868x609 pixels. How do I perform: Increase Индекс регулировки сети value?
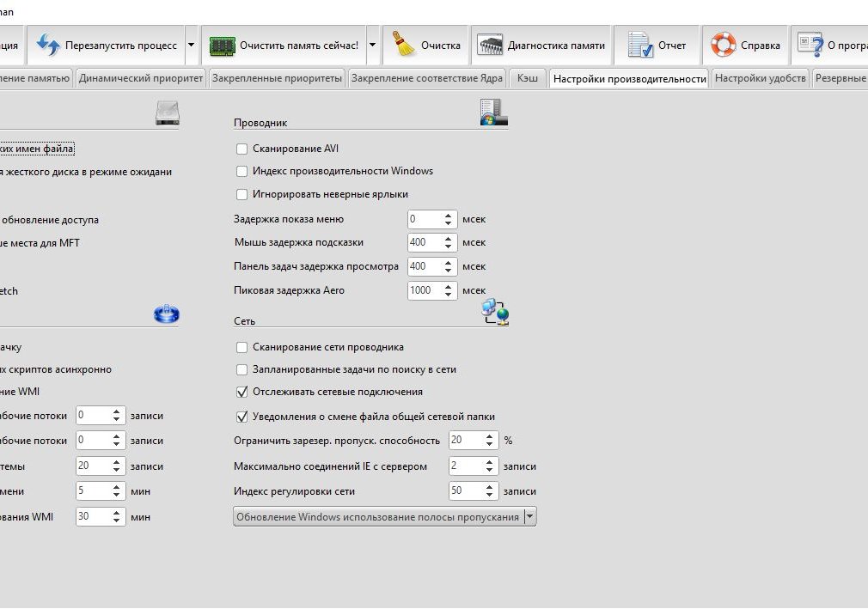[489, 487]
